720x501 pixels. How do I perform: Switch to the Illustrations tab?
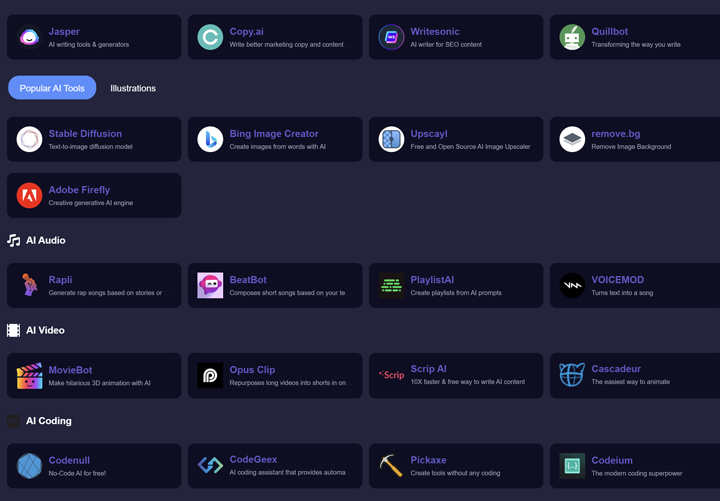[x=133, y=88]
